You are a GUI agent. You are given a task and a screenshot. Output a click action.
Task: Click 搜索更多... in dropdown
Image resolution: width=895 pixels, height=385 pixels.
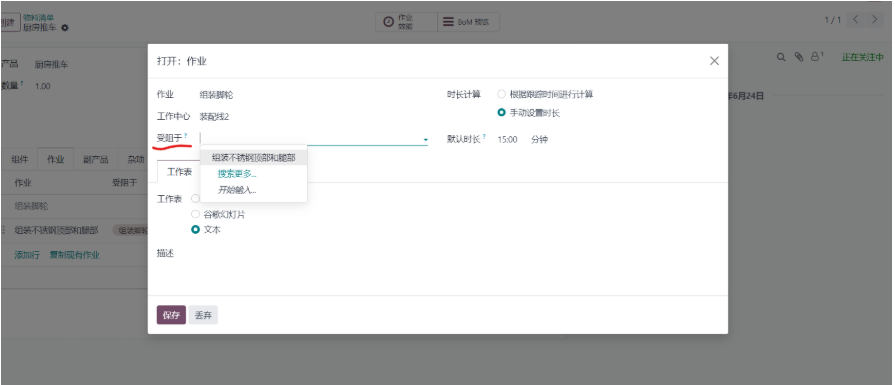click(x=237, y=174)
